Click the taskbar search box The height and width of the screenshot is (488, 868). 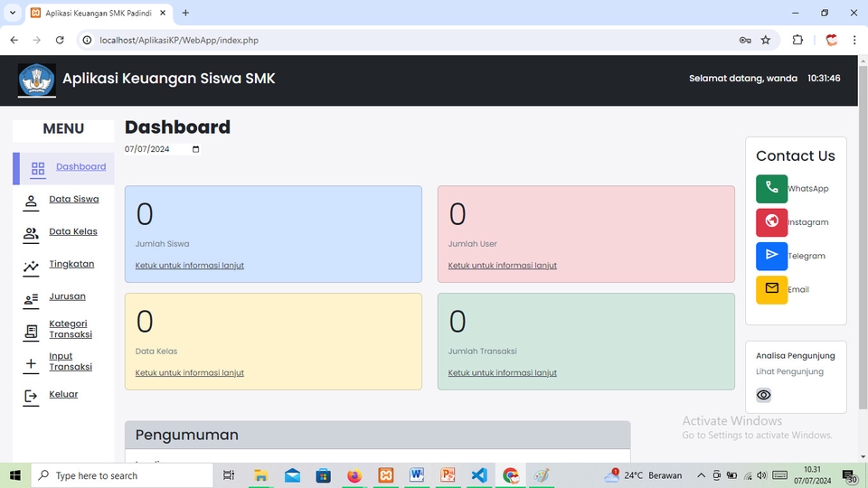point(122,475)
